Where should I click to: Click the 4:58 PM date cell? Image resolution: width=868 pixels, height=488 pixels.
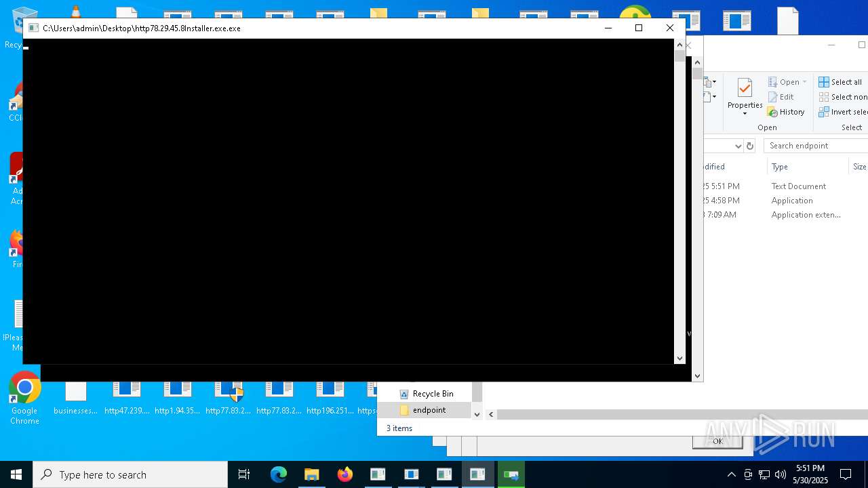[722, 201]
